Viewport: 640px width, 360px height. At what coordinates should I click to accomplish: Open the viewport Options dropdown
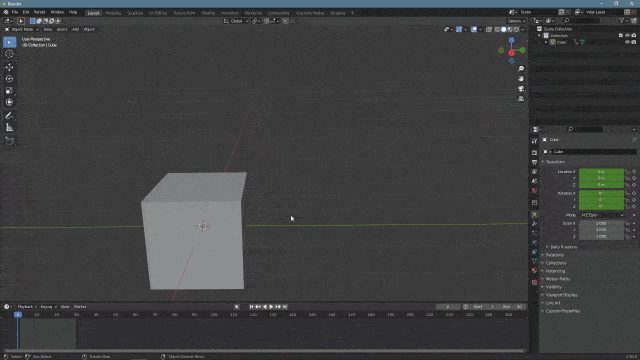pos(516,21)
